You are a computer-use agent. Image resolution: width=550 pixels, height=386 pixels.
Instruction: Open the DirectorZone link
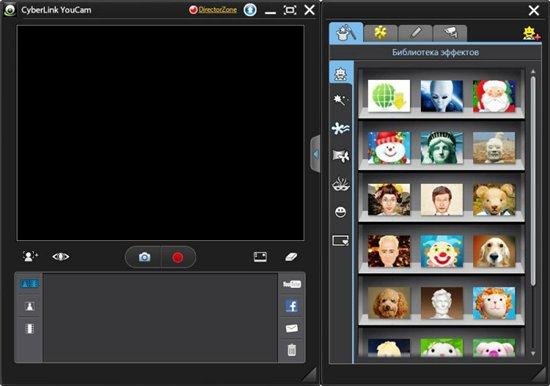pyautogui.click(x=213, y=10)
